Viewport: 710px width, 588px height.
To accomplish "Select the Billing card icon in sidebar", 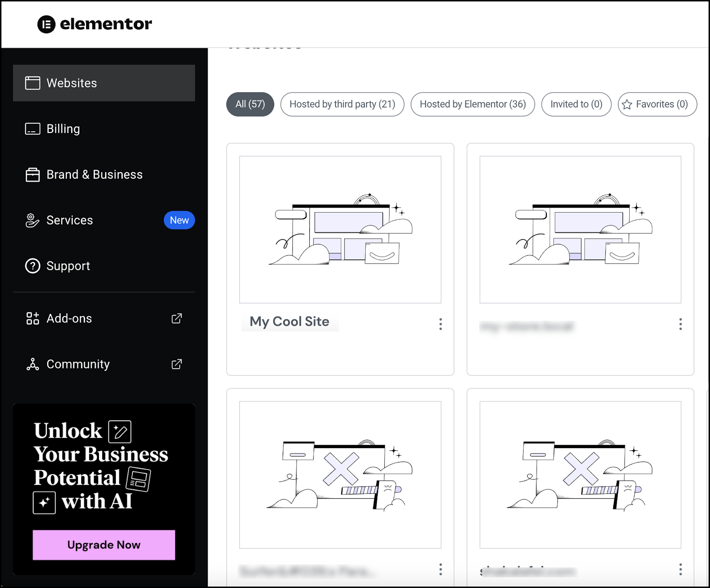I will (32, 129).
